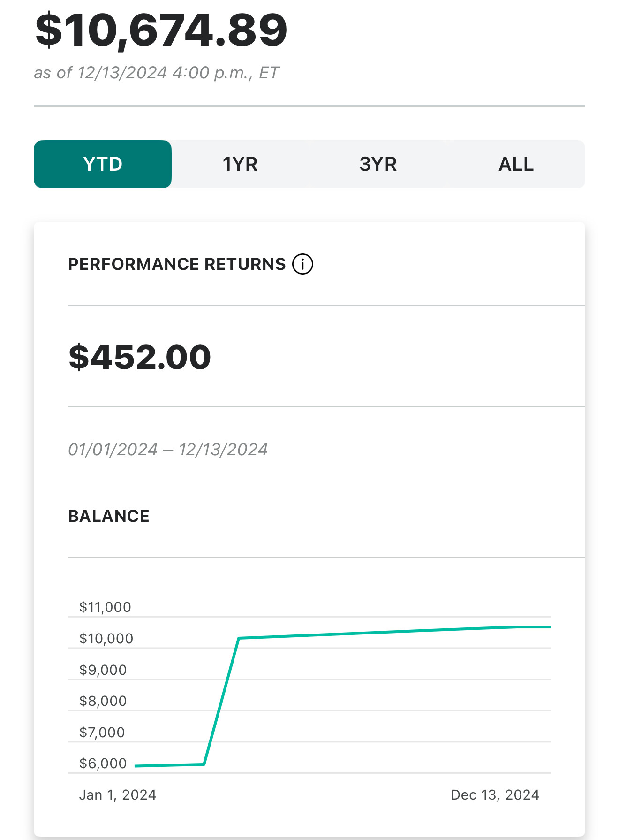This screenshot has height=840, width=619.
Task: Click the $6,000 axis label
Action: point(103,764)
